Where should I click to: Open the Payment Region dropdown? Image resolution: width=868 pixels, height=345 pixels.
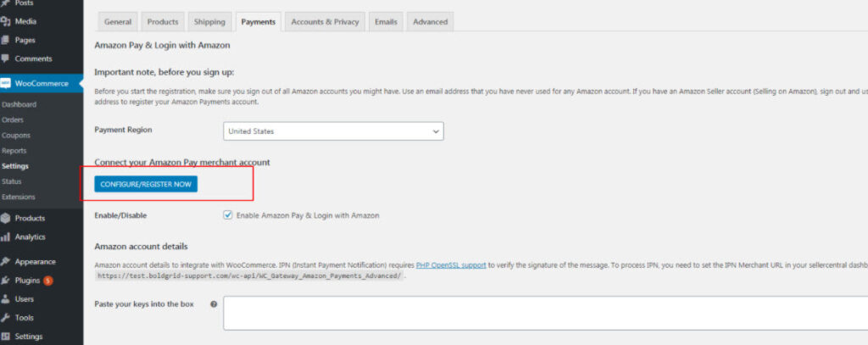(333, 131)
